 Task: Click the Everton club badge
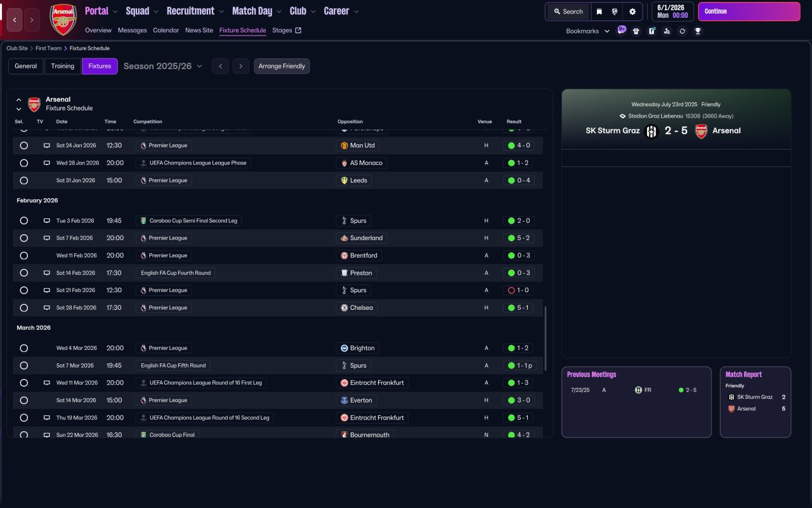(x=344, y=400)
